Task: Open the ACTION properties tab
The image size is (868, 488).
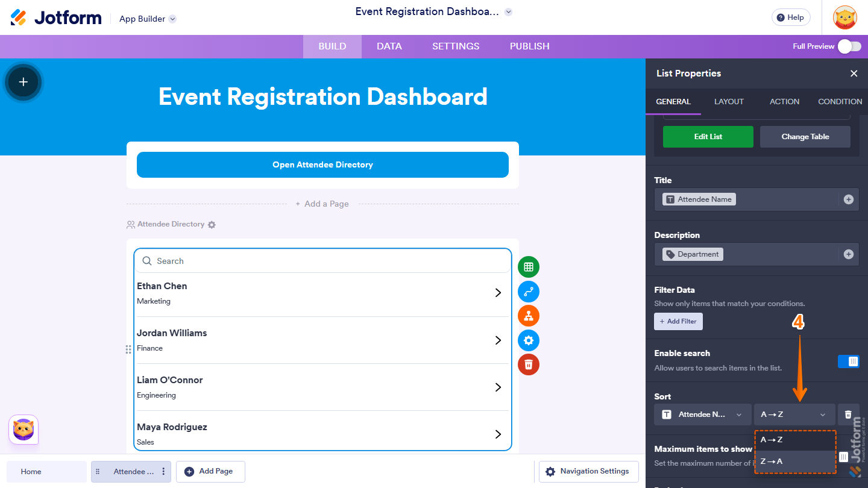Action: click(x=784, y=102)
